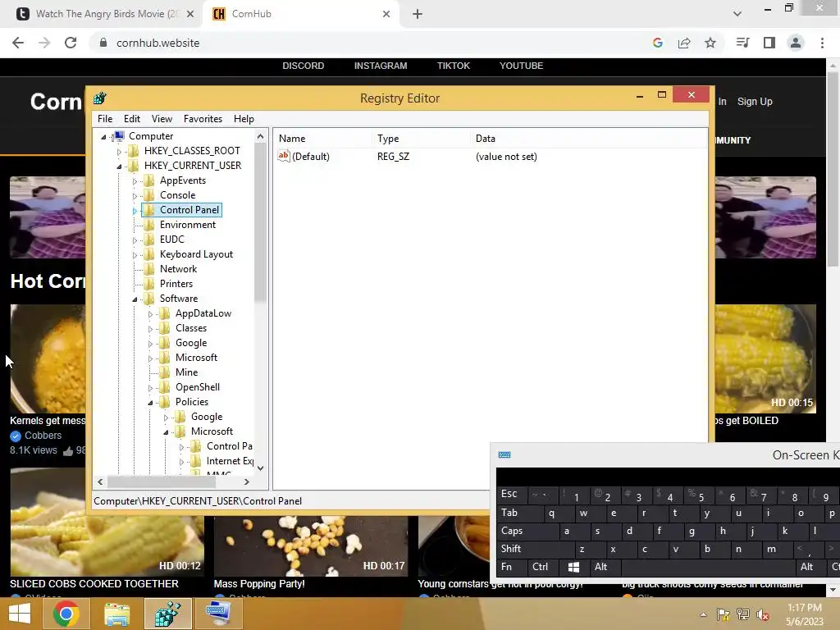Open Chrome media control icon

[x=742, y=43]
